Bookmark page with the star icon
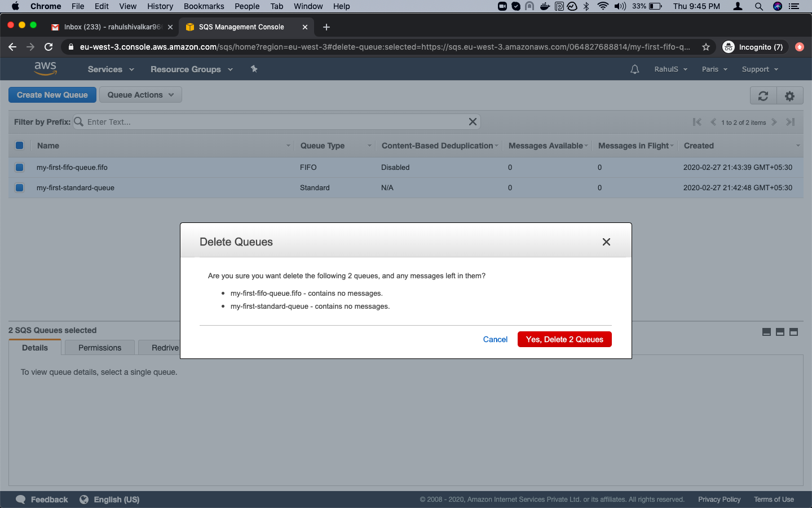This screenshot has width=812, height=508. 705,47
